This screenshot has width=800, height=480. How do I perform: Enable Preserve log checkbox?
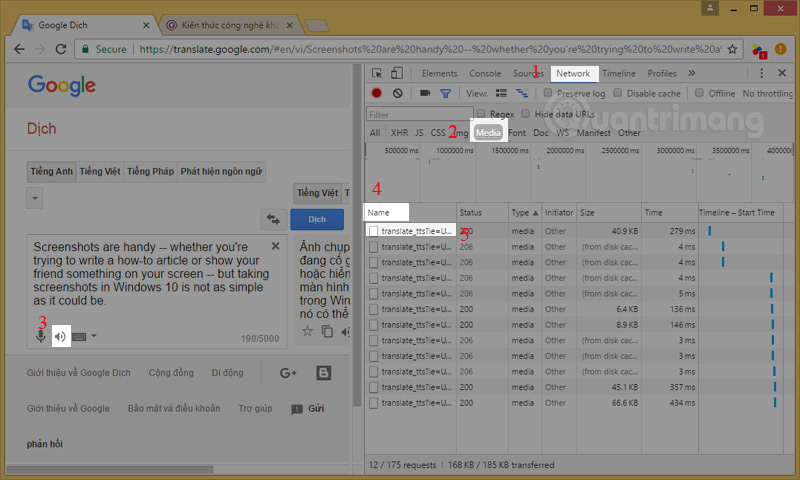coord(547,93)
